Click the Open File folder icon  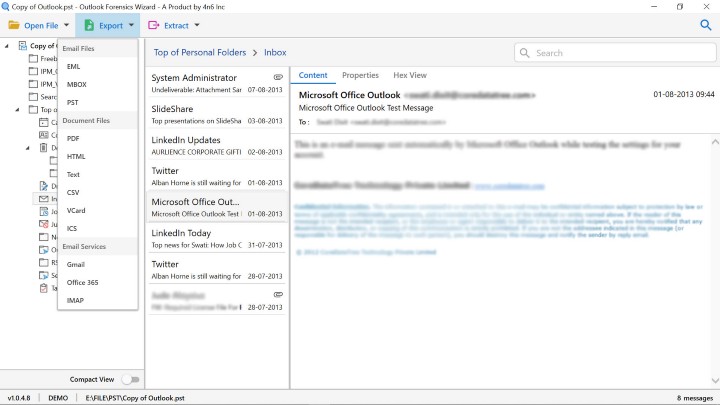click(14, 25)
